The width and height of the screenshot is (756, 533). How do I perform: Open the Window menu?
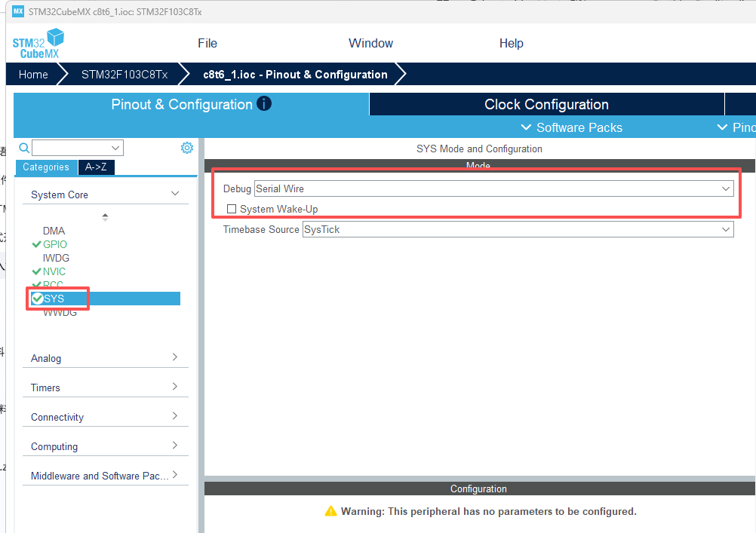click(x=370, y=43)
